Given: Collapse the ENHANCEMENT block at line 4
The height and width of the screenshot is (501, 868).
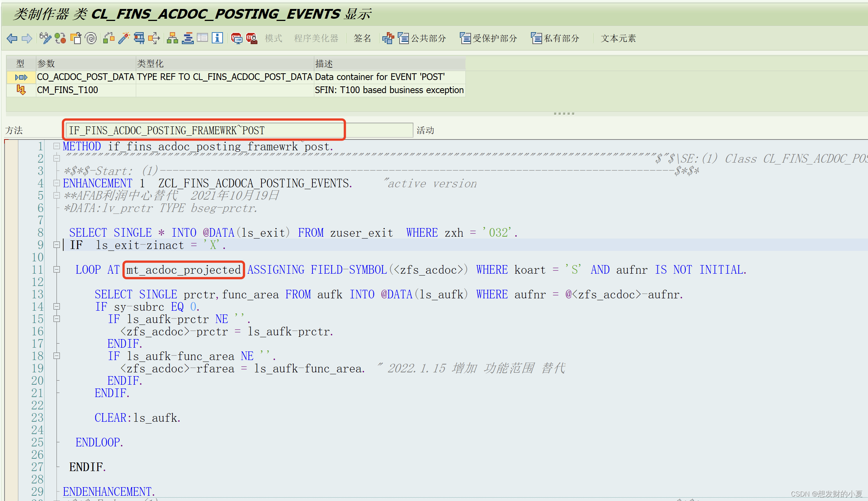Looking at the screenshot, I should [x=56, y=183].
